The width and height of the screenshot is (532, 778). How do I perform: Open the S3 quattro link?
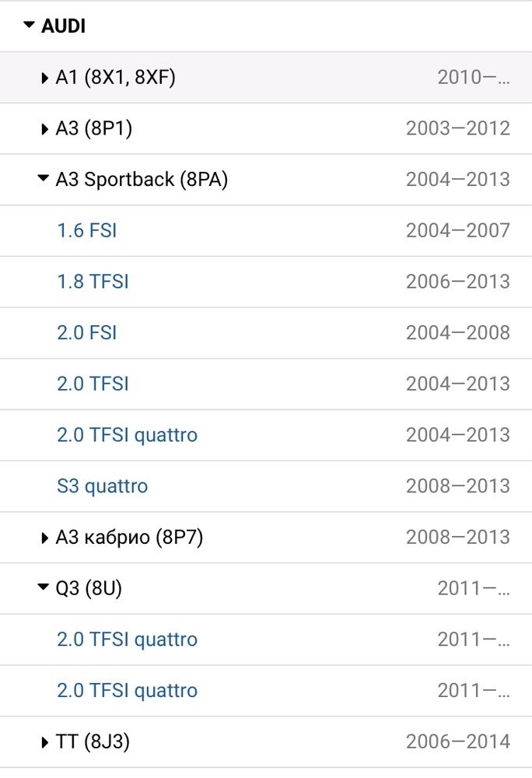(x=102, y=486)
